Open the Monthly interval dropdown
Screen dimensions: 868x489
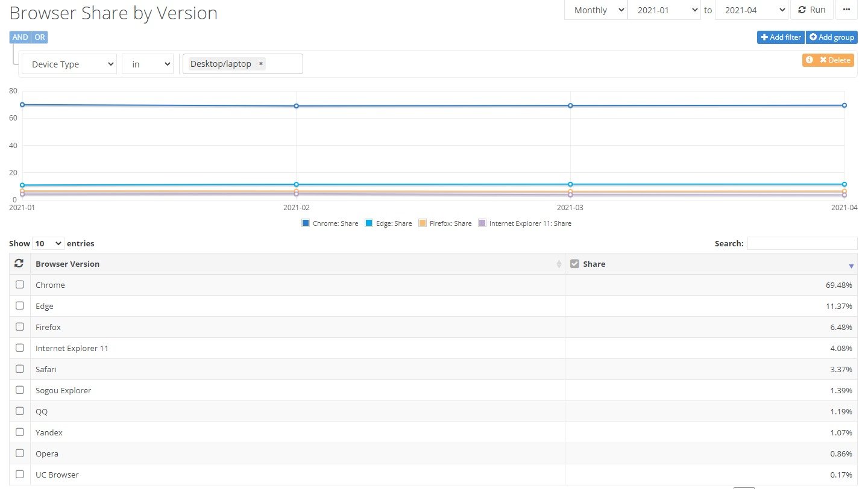pyautogui.click(x=596, y=10)
